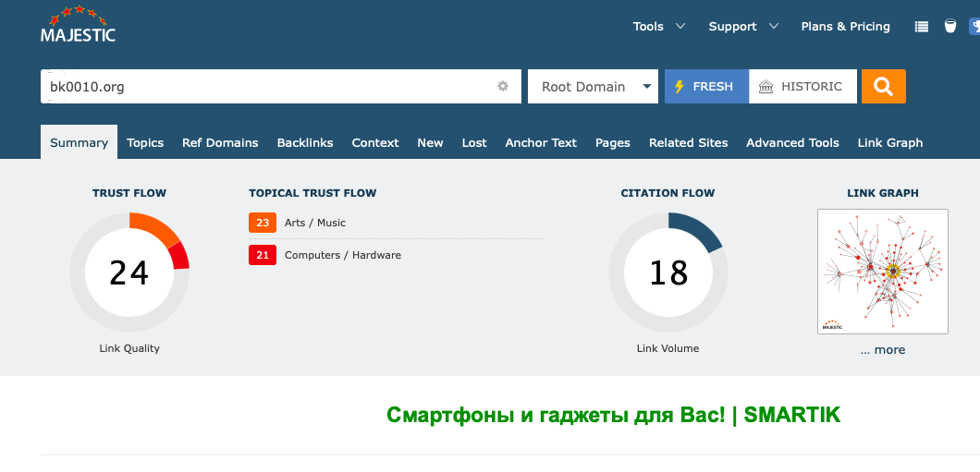980x472 pixels.
Task: Click the CITATION FLOW heading
Action: tap(668, 193)
